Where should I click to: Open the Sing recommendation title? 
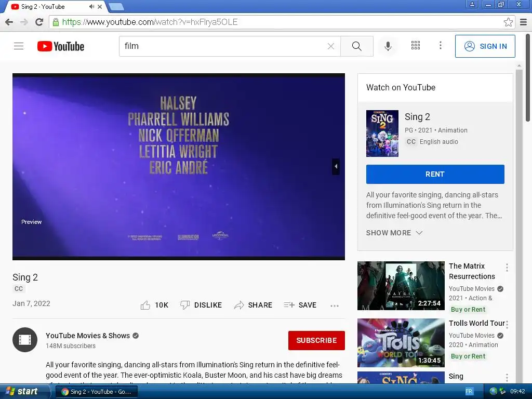(x=456, y=376)
